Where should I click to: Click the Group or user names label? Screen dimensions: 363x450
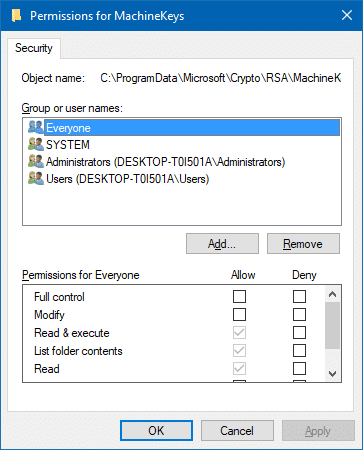(x=72, y=108)
